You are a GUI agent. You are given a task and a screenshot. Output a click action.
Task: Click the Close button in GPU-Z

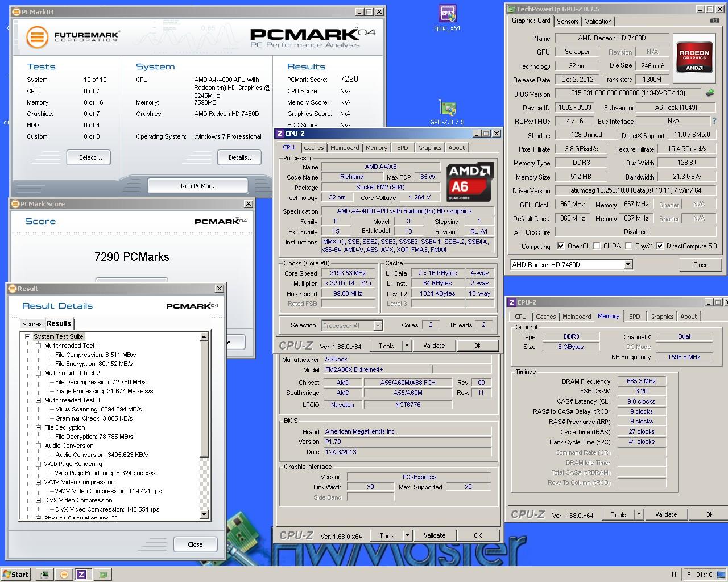pos(701,264)
